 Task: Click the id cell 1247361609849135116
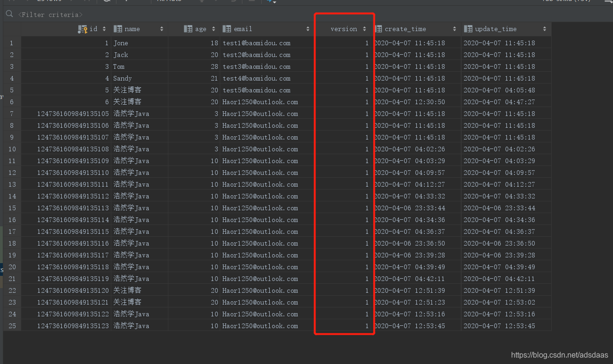coord(66,243)
